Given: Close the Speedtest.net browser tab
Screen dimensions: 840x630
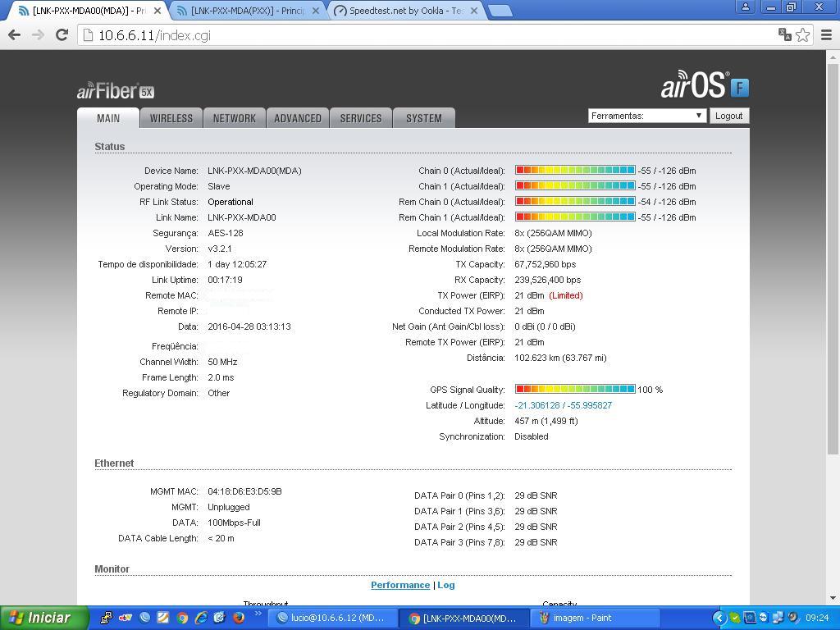Looking at the screenshot, I should tap(474, 11).
